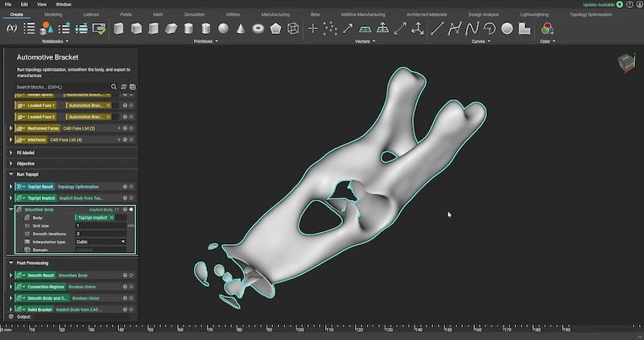Screen dimensions: 644x340
Task: Open the Interpolation type Cubic dropdown
Action: [x=101, y=242]
